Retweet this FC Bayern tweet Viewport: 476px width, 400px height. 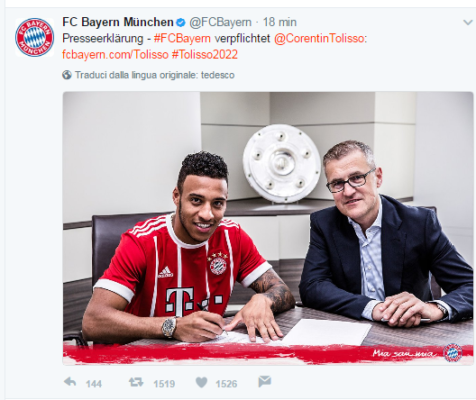136,382
